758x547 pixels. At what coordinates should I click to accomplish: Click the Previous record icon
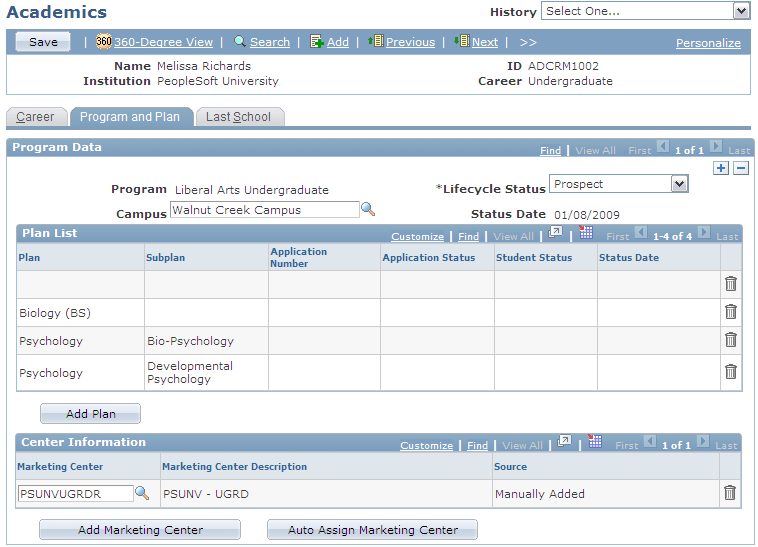click(376, 41)
